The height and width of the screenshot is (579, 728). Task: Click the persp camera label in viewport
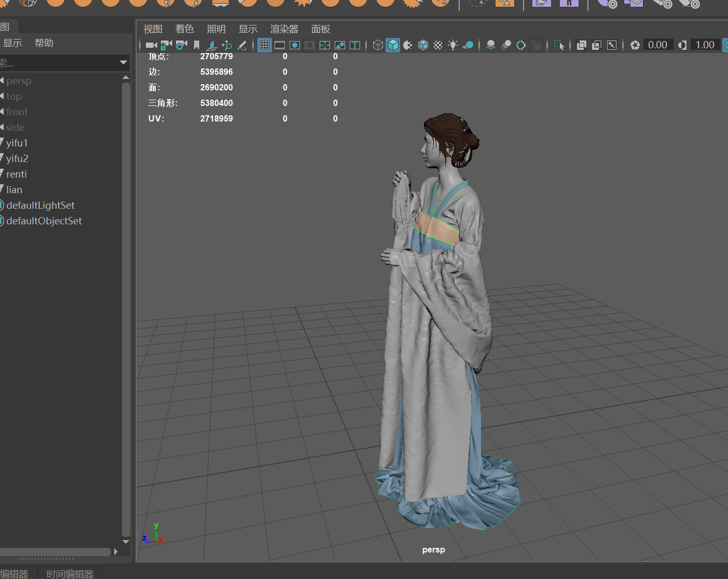(x=434, y=550)
